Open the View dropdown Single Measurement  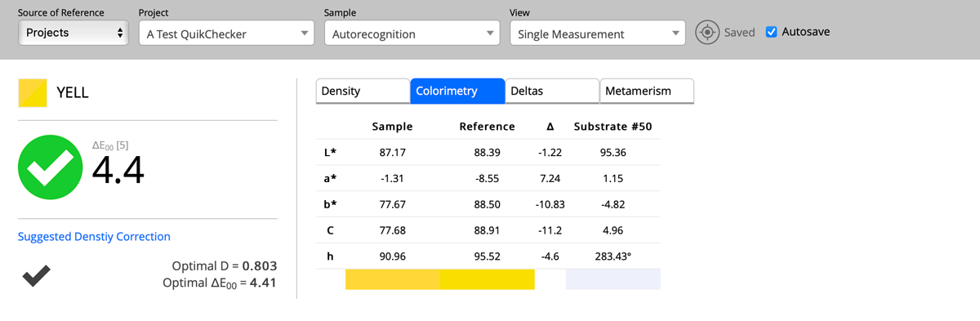[x=597, y=33]
